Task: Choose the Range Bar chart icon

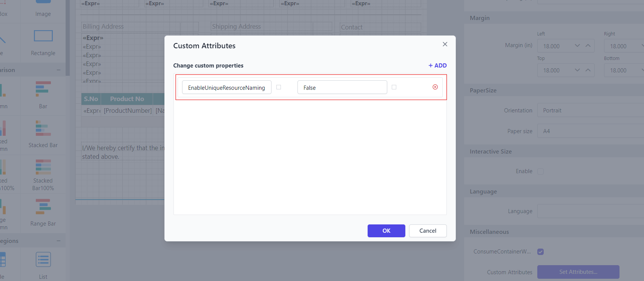Action: point(43,207)
